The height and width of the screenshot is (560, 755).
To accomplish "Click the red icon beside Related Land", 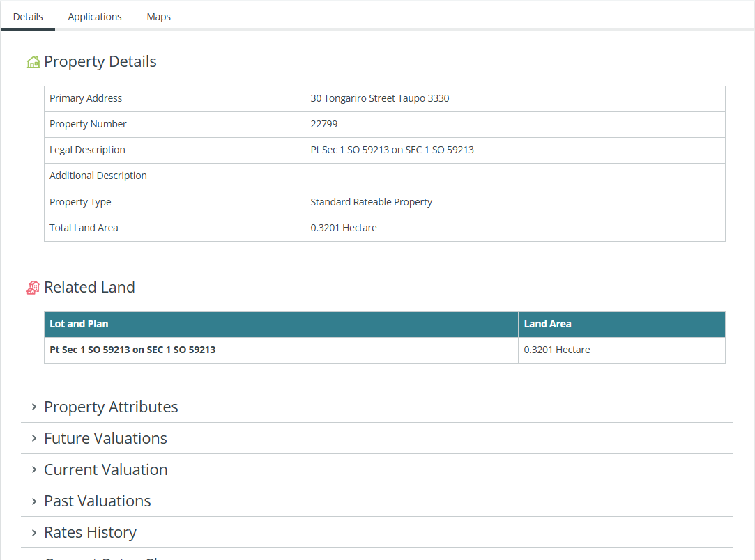I will coord(33,288).
